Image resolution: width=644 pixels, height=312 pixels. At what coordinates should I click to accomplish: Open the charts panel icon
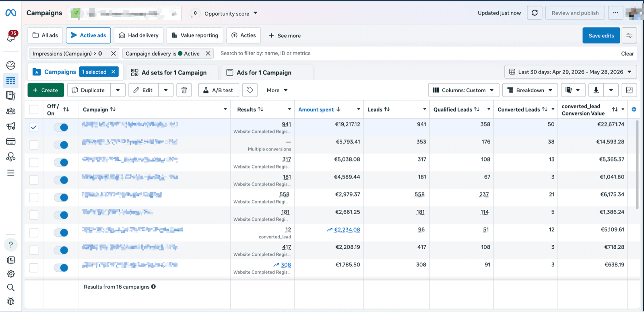pos(629,90)
